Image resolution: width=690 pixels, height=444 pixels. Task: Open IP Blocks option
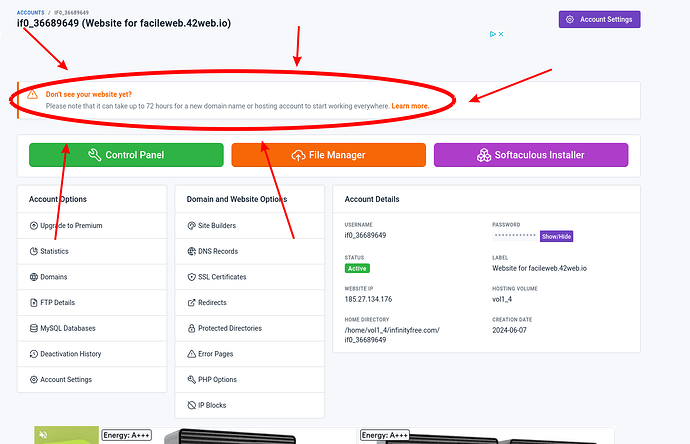coord(250,405)
